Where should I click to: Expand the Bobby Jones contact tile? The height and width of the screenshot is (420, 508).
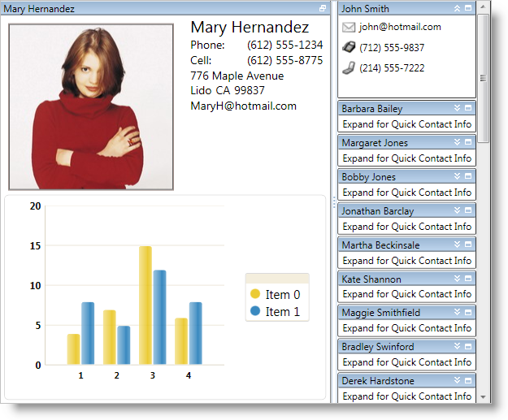point(457,176)
